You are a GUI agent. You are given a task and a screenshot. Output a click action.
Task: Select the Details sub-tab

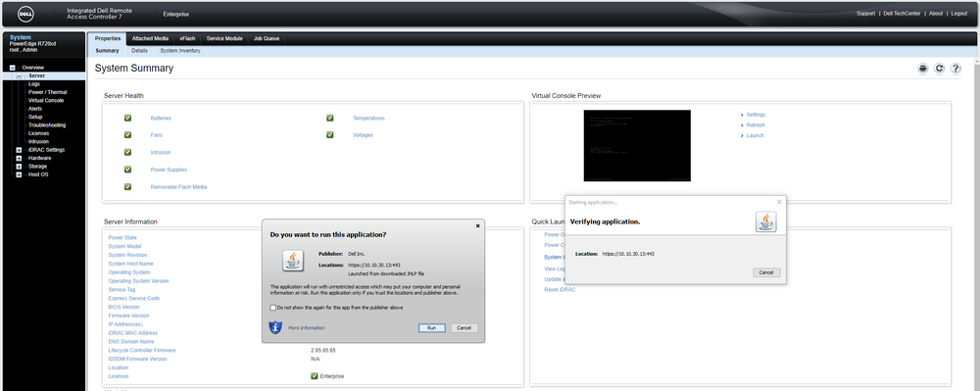pyautogui.click(x=139, y=51)
